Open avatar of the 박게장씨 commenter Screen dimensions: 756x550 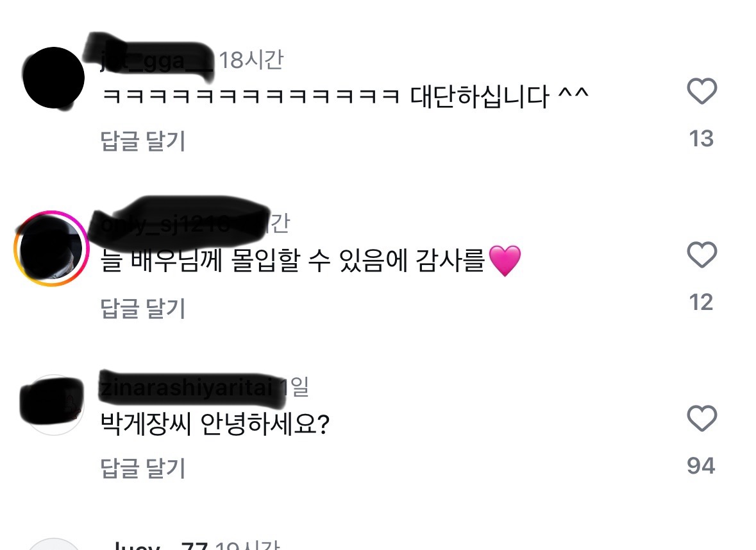pos(53,405)
